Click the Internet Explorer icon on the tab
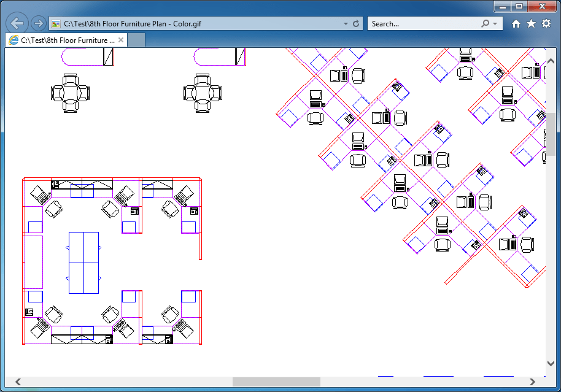561x392 pixels. tap(14, 40)
